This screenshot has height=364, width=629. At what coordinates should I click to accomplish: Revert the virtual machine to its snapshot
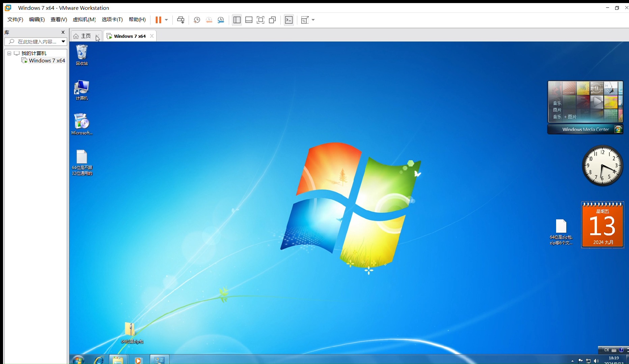point(209,20)
